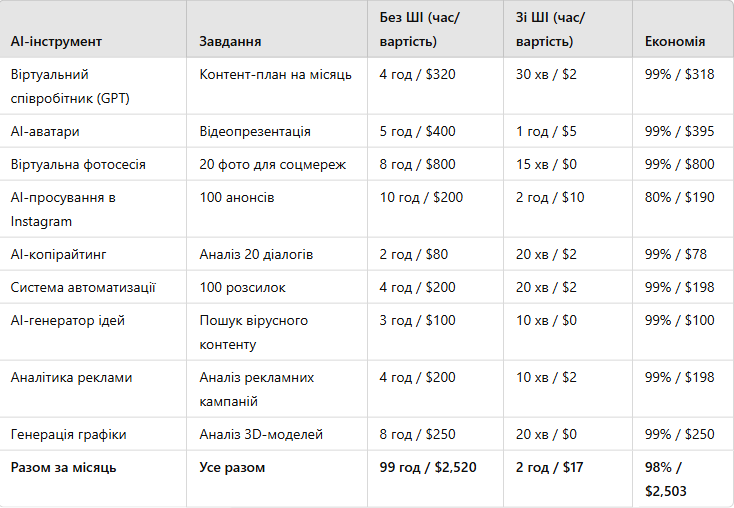Select the 'AI-просування в Instagram' cell
This screenshot has height=508, width=734.
click(x=63, y=209)
